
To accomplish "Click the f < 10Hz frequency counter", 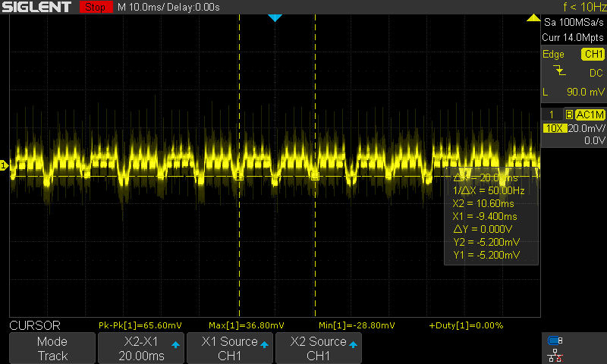I will (x=584, y=7).
